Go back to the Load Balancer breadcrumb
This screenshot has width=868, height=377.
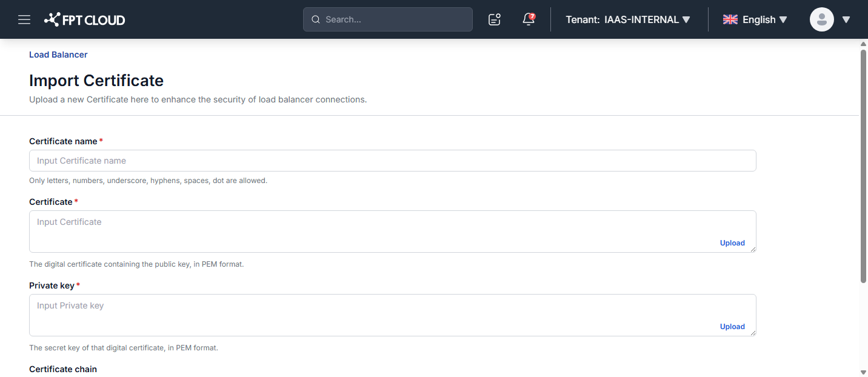pos(58,55)
